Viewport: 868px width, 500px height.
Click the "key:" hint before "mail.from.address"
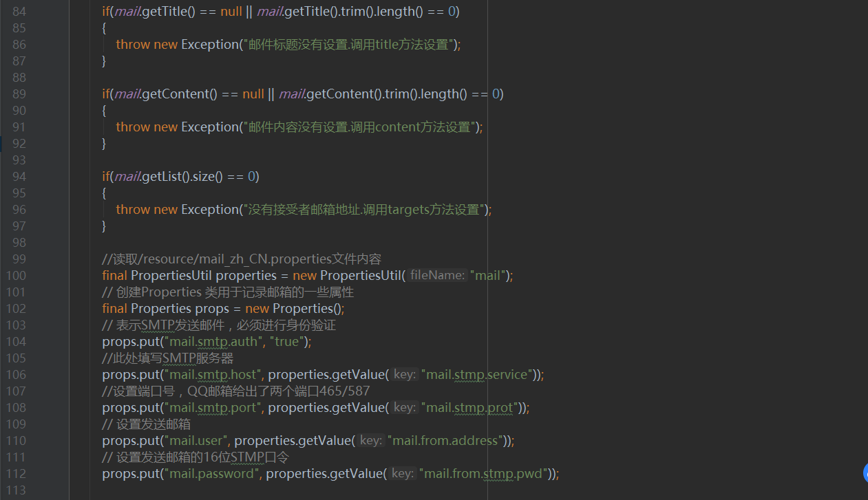click(x=372, y=440)
